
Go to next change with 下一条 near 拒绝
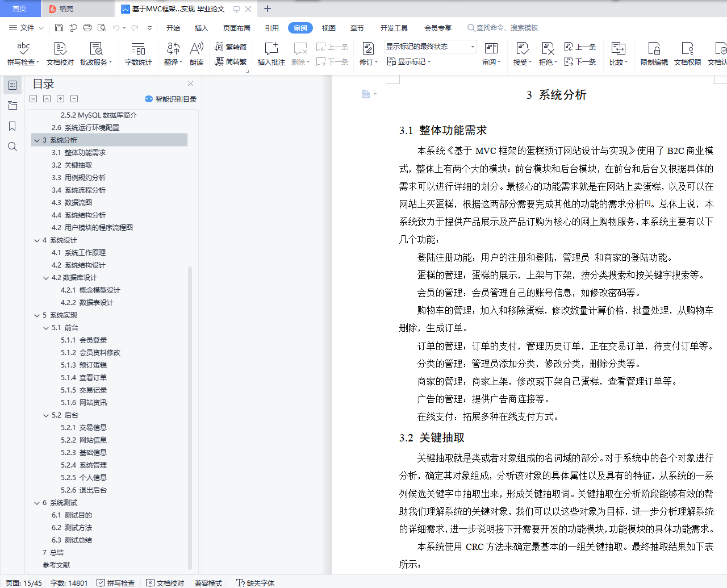580,61
